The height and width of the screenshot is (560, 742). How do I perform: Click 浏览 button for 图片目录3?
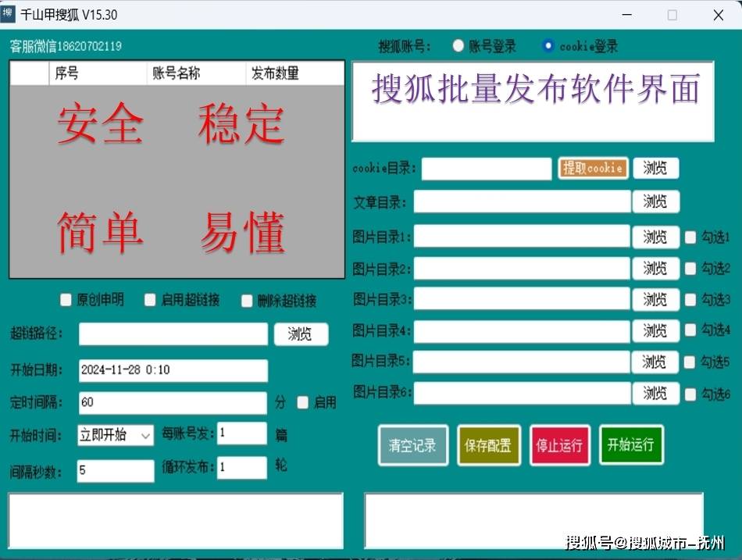[656, 299]
